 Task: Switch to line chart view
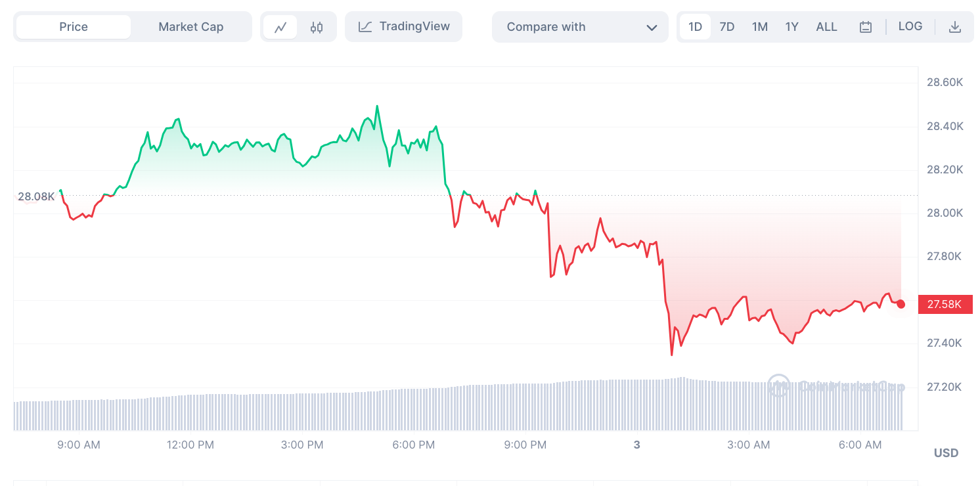(x=280, y=27)
